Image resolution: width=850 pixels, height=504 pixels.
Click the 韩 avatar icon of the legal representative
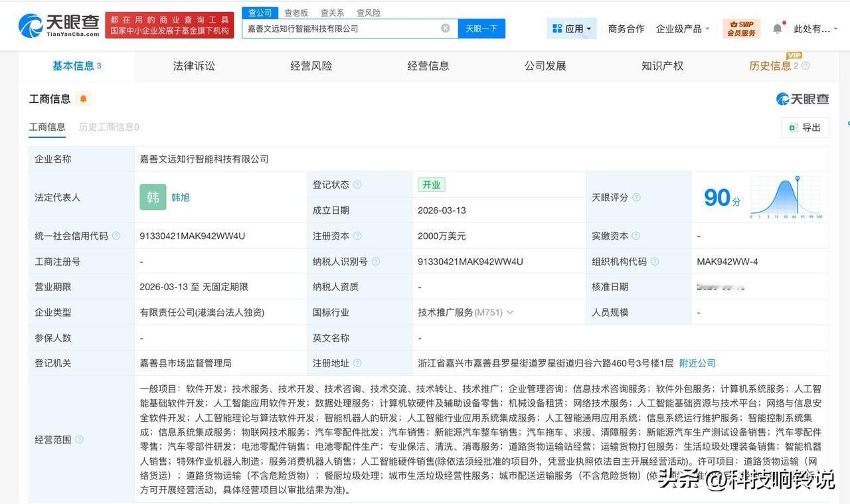152,197
